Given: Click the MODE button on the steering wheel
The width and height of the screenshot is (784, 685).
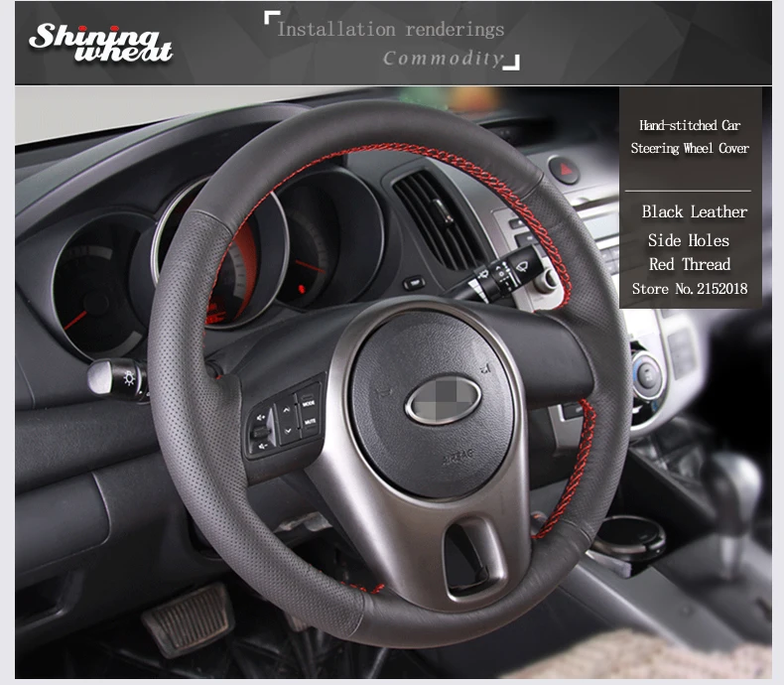Looking at the screenshot, I should (308, 402).
